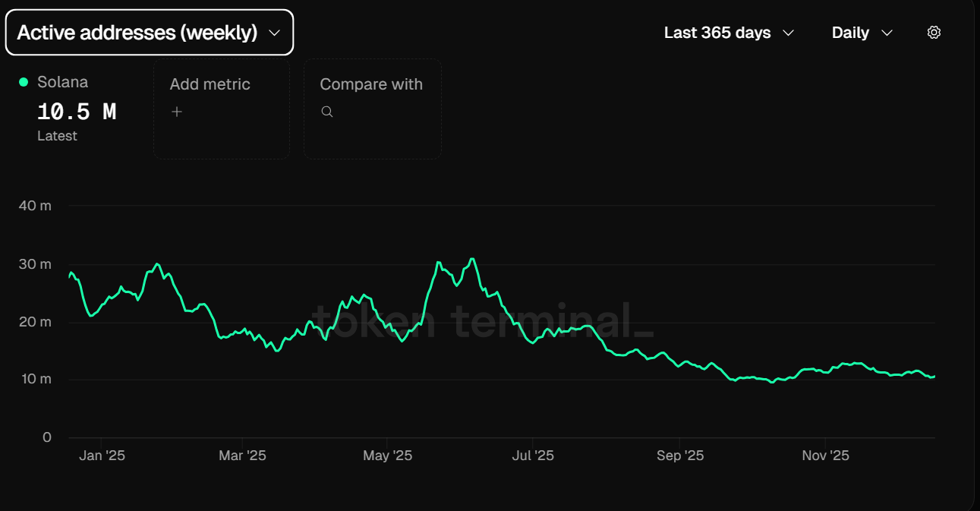
Task: Open the Daily granularity selector
Action: (851, 33)
